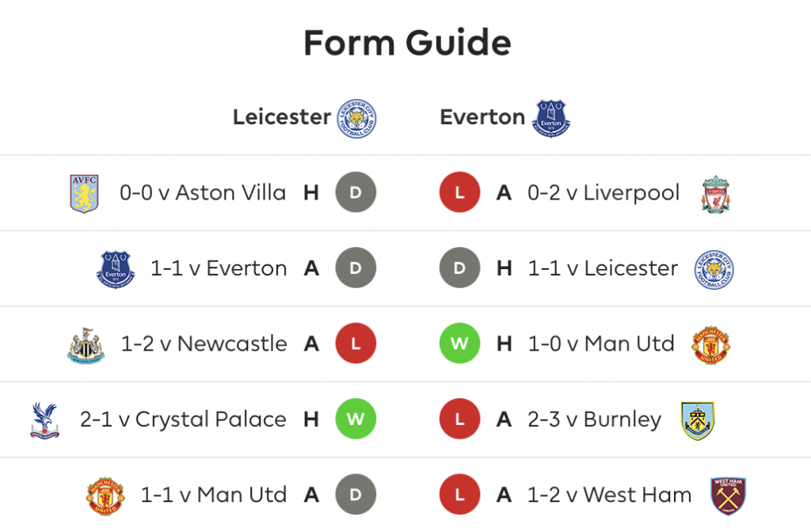The height and width of the screenshot is (532, 811).
Task: Click the Leicester team name heading
Action: (x=282, y=117)
